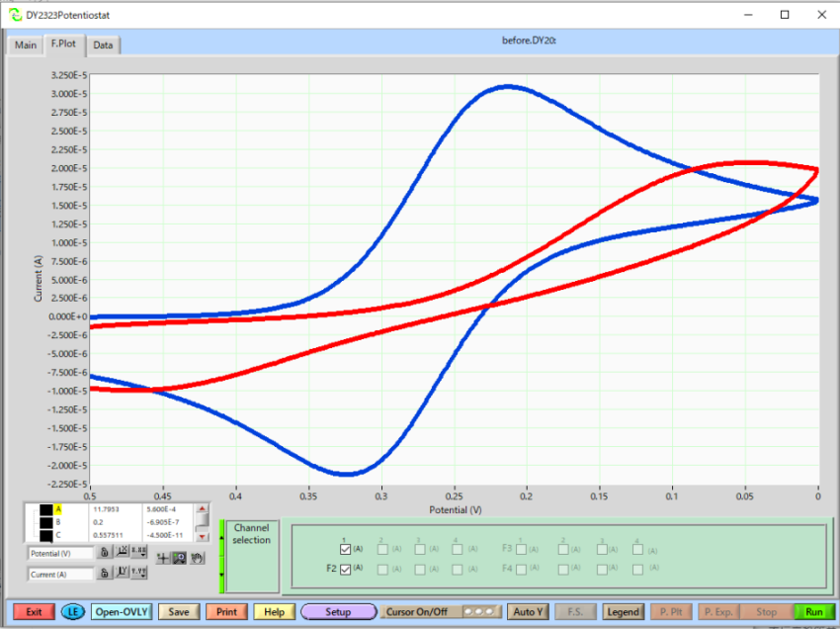
Task: Select the zoom magnifier tool
Action: tap(180, 558)
